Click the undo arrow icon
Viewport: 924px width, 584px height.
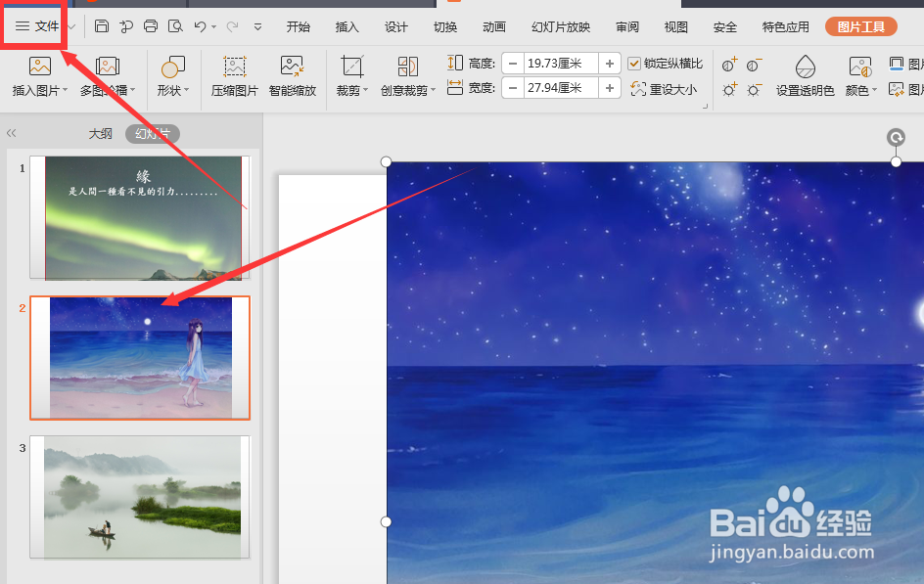[201, 25]
